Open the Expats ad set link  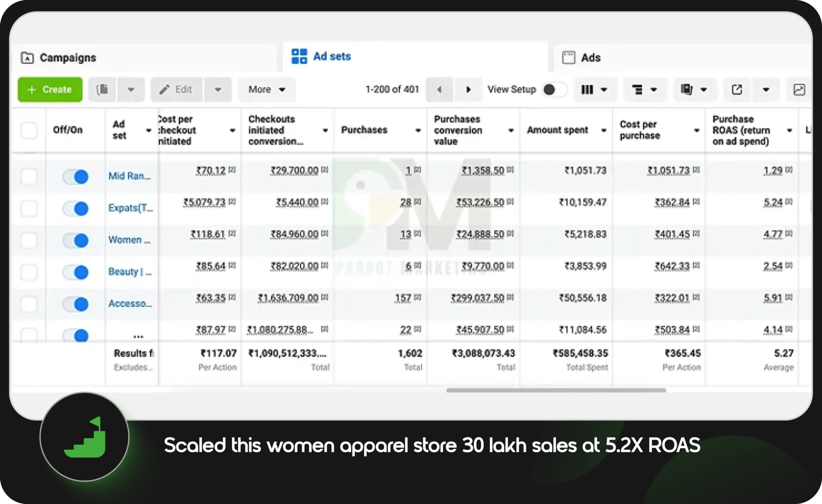(x=130, y=208)
